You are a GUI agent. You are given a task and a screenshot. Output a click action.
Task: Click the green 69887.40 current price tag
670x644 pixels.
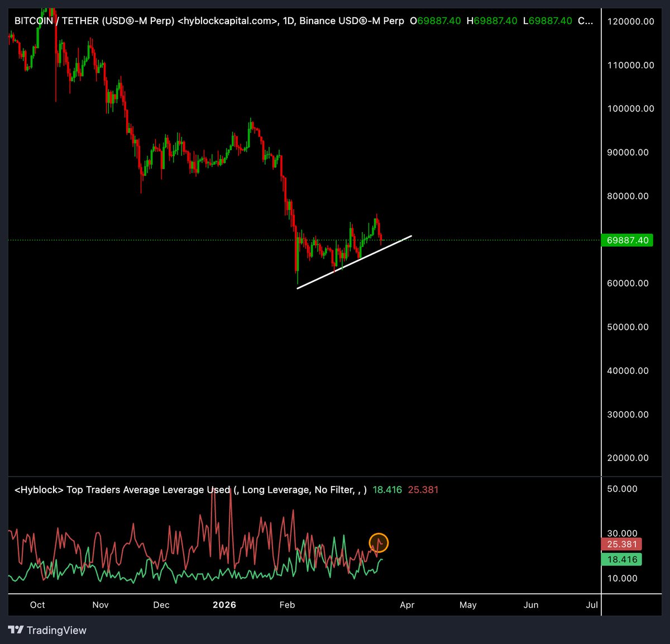628,241
